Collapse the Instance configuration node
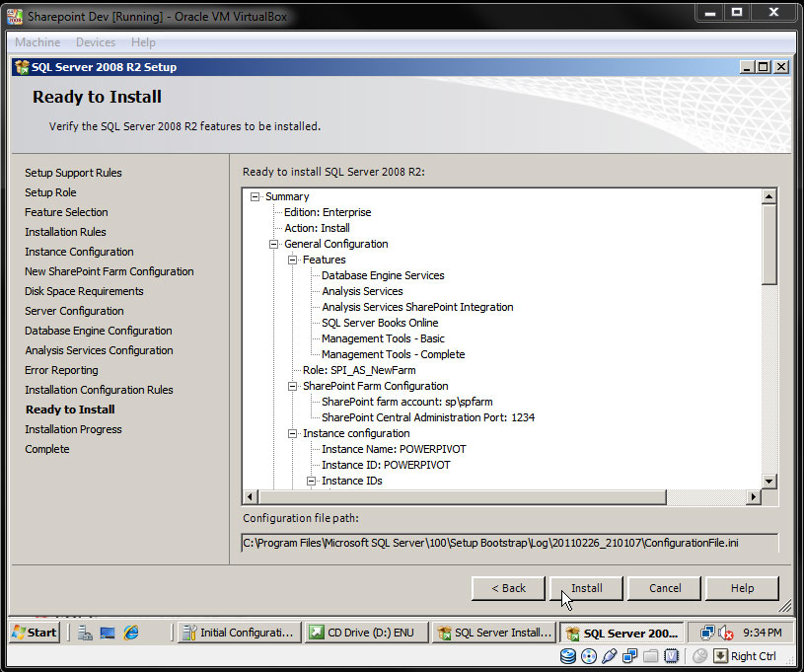Viewport: 804px width, 672px height. tap(292, 433)
